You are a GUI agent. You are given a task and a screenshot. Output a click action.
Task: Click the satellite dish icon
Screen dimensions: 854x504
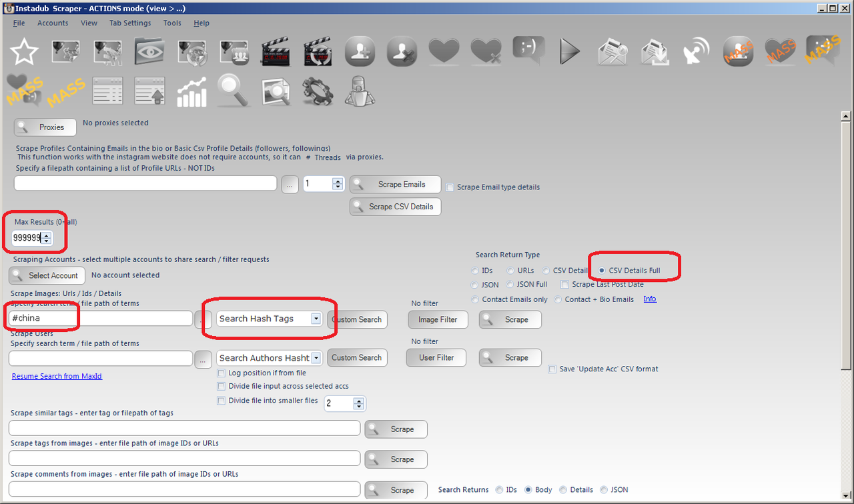pos(697,51)
